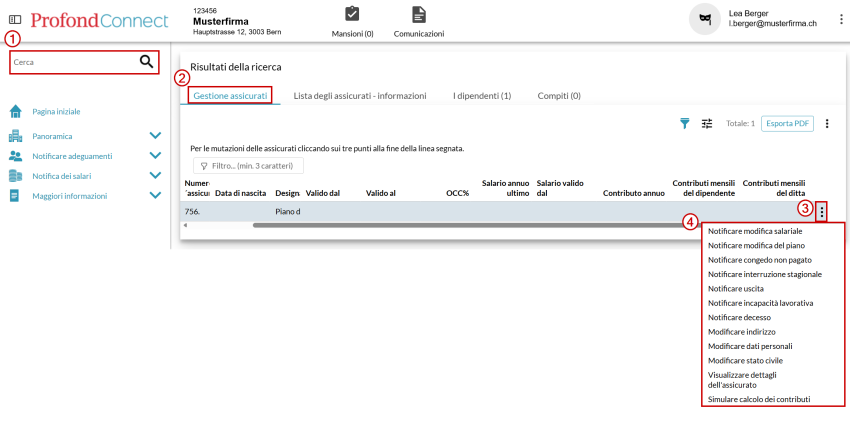Click Lea Berger user avatar
The image size is (850, 432).
point(704,19)
